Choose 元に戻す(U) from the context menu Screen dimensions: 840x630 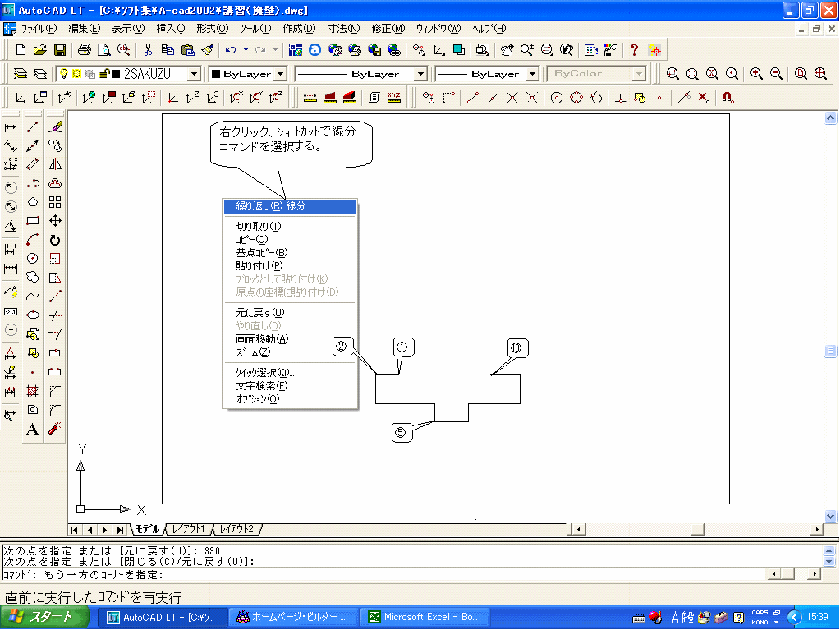290,313
